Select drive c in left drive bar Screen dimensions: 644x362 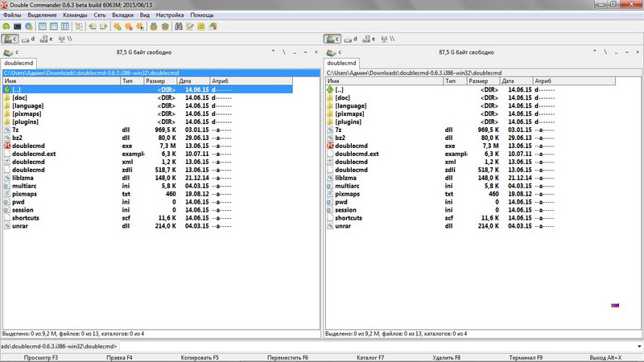[x=10, y=39]
